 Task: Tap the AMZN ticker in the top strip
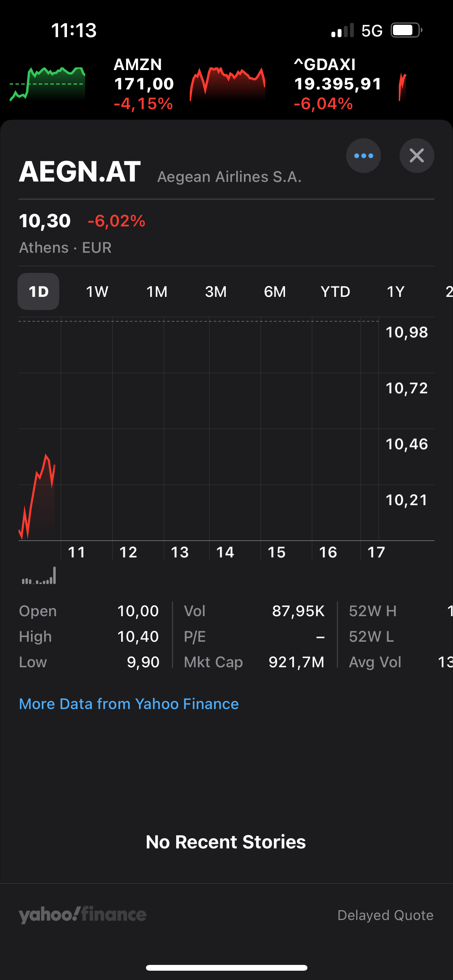pos(144,84)
